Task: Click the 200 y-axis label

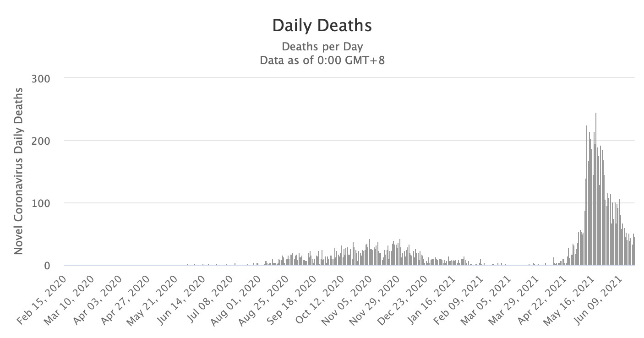Action: (x=40, y=141)
